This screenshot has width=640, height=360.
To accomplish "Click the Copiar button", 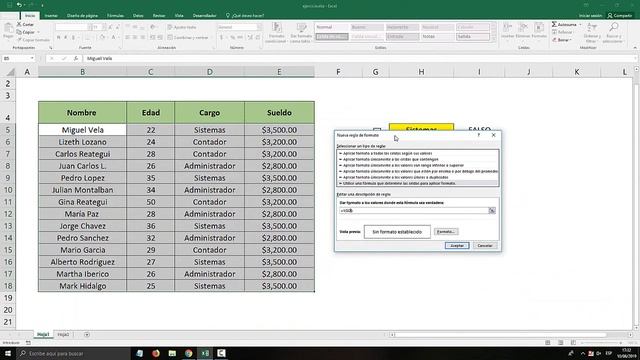I will (26, 32).
